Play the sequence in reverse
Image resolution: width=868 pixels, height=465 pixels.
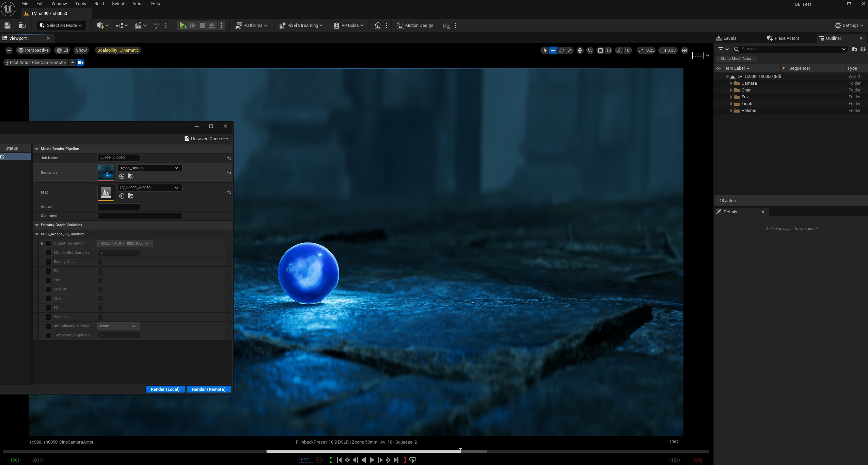click(363, 460)
